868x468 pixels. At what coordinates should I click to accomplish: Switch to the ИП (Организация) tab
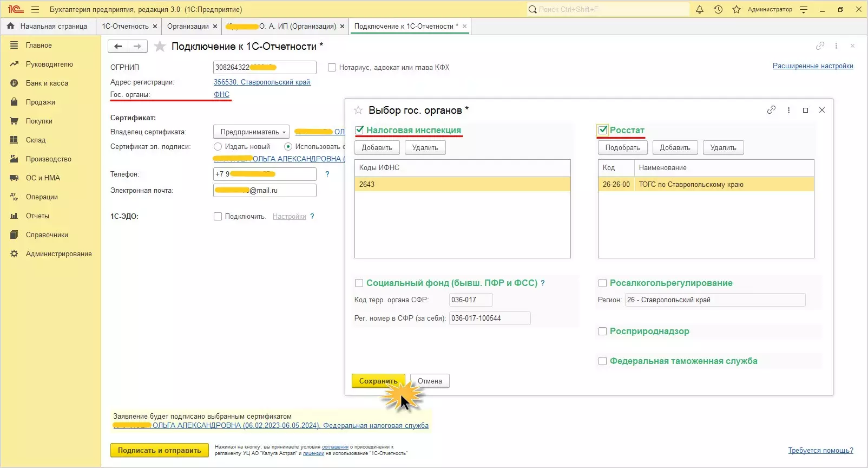pos(281,26)
